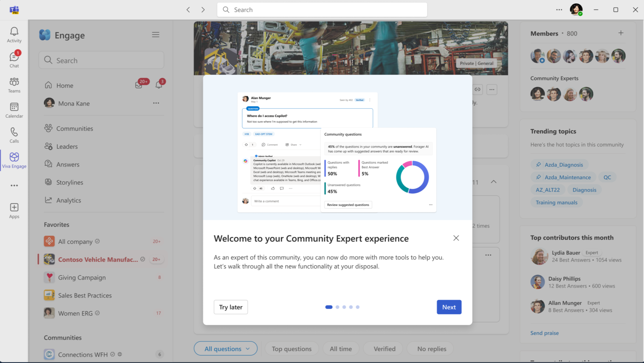Open Storylines in the Engage navigation
This screenshot has width=644, height=363.
(70, 182)
